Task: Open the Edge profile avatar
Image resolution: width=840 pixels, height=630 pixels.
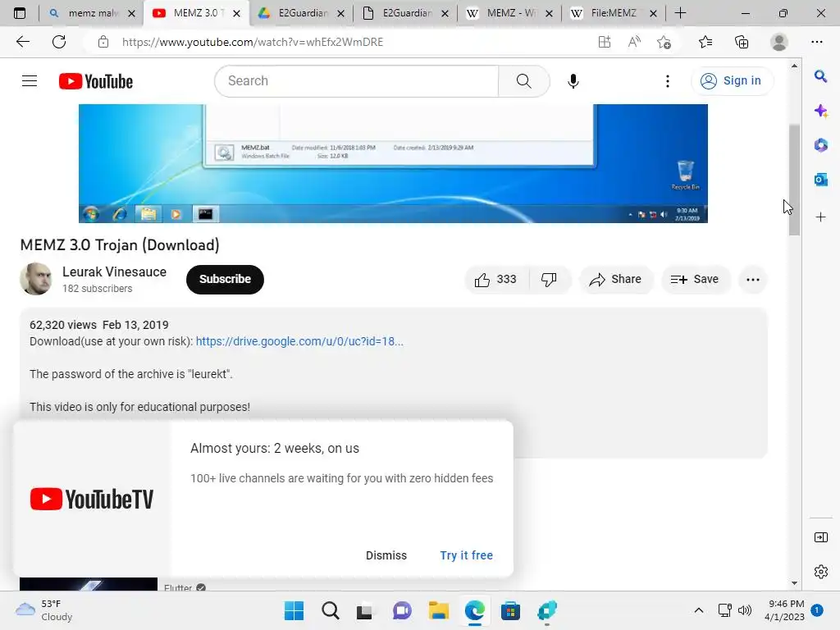Action: 779,42
